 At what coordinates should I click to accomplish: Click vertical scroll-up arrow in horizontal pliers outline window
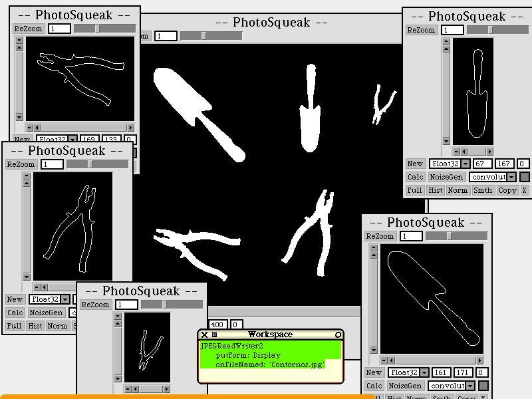point(19,48)
